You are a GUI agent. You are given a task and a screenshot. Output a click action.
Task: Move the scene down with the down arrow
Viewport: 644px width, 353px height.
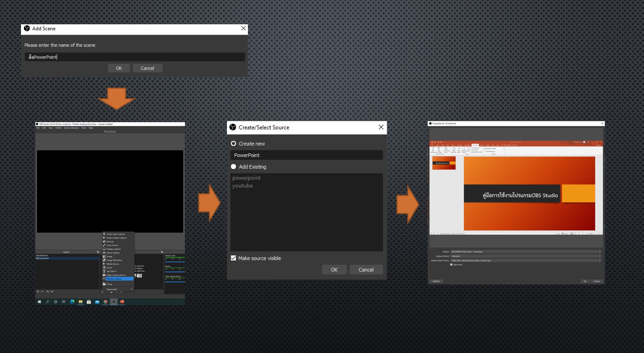click(x=52, y=292)
